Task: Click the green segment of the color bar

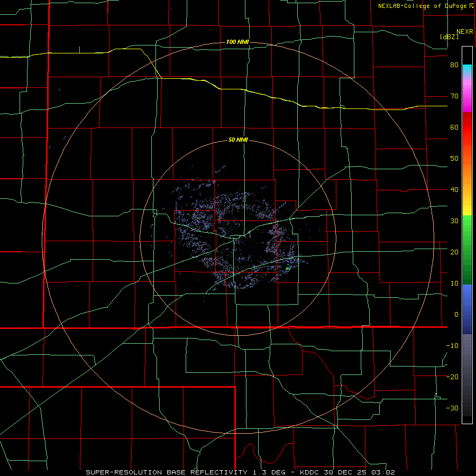Action: (467, 250)
